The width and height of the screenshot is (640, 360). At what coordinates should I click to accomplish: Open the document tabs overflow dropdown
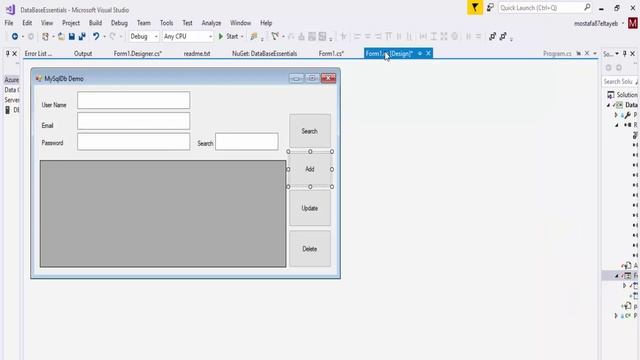coord(595,53)
